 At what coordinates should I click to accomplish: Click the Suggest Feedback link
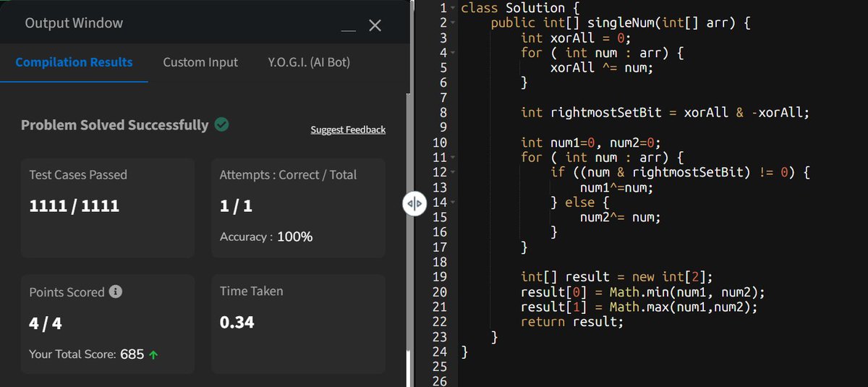click(348, 129)
